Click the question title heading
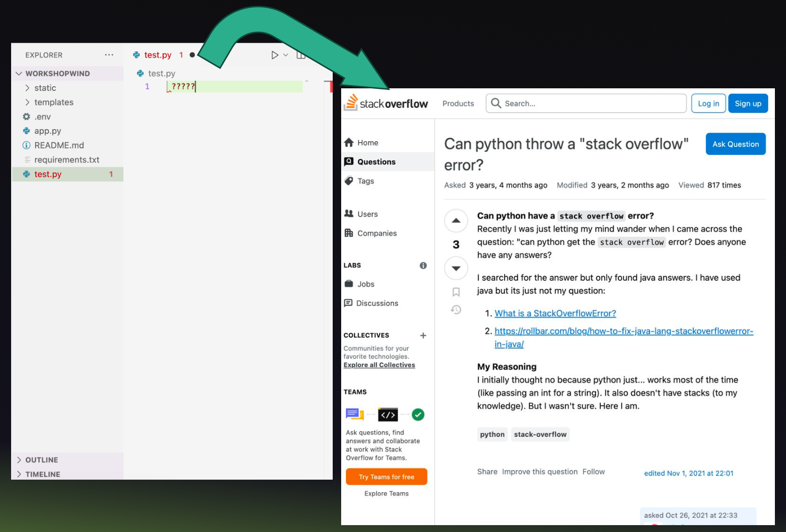This screenshot has height=532, width=786. tap(566, 154)
